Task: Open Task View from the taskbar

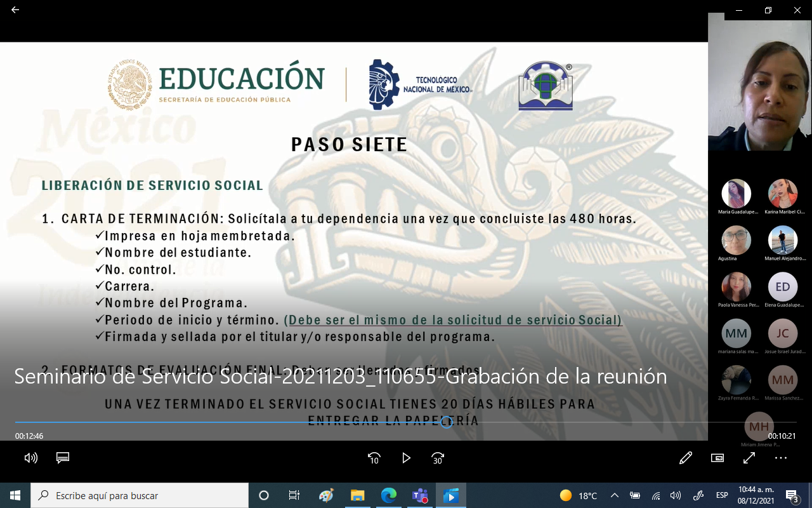Action: tap(294, 495)
